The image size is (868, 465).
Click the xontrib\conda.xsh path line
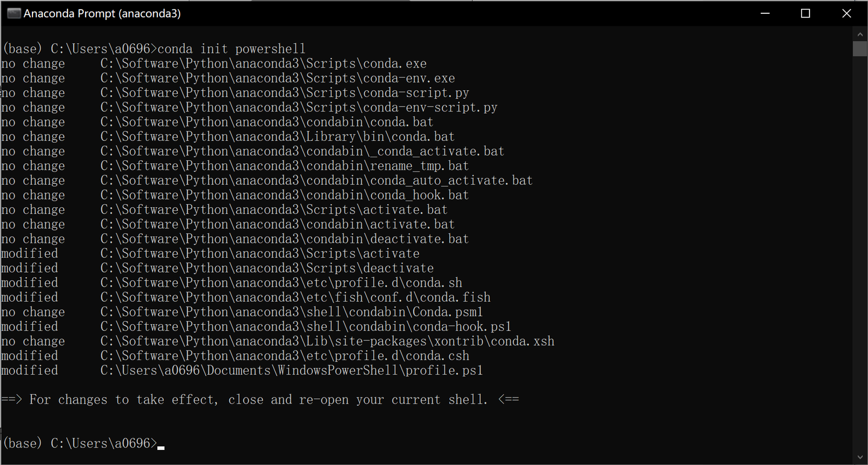point(327,342)
